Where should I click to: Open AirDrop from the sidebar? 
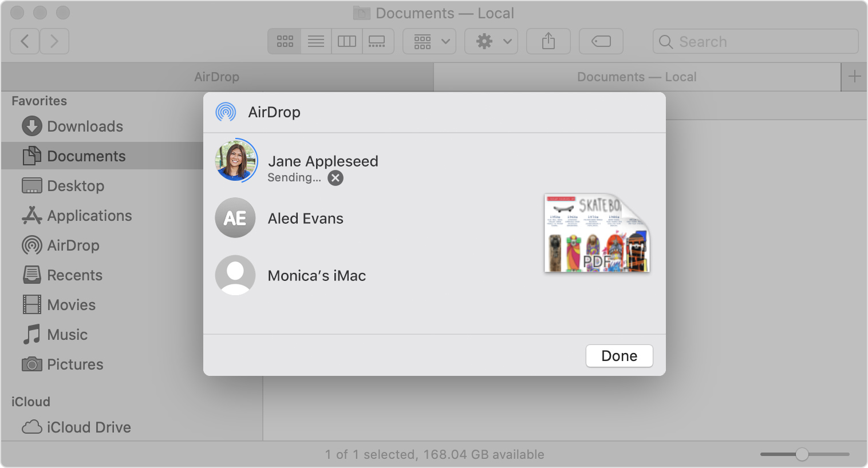click(73, 245)
